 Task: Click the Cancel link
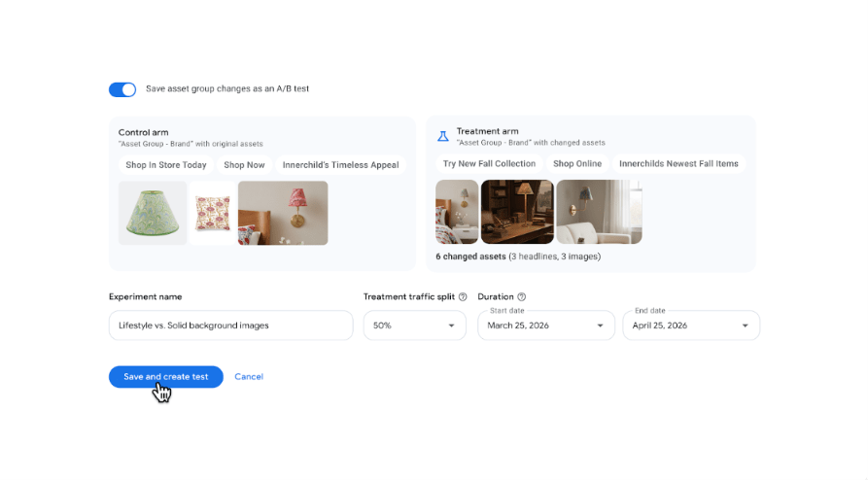(249, 377)
